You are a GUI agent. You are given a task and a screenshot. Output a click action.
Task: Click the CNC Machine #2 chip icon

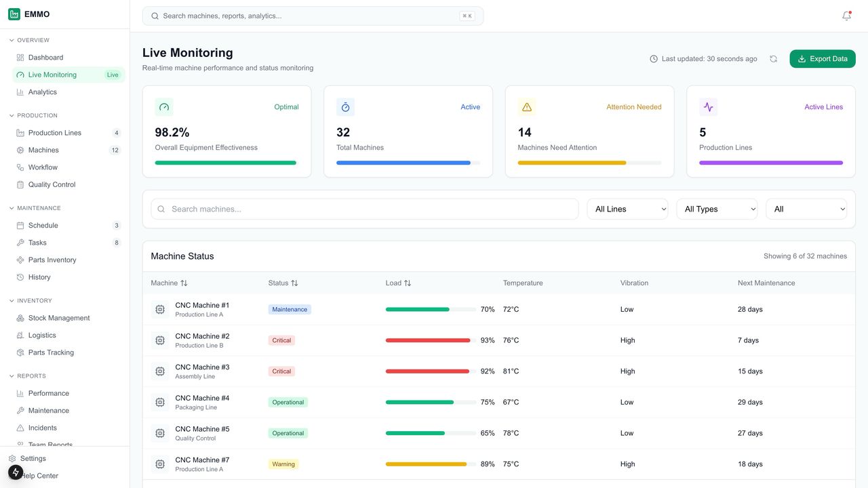[x=160, y=340]
